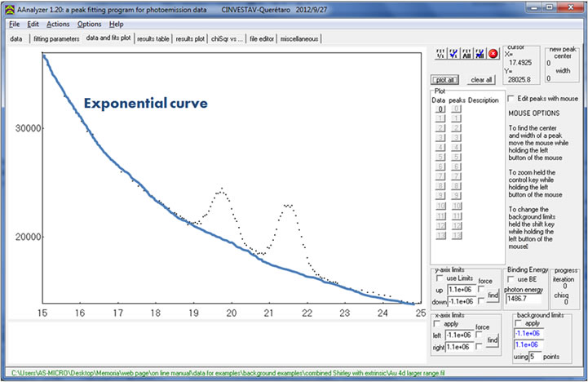
Task: Open the Actions menu
Action: point(58,24)
